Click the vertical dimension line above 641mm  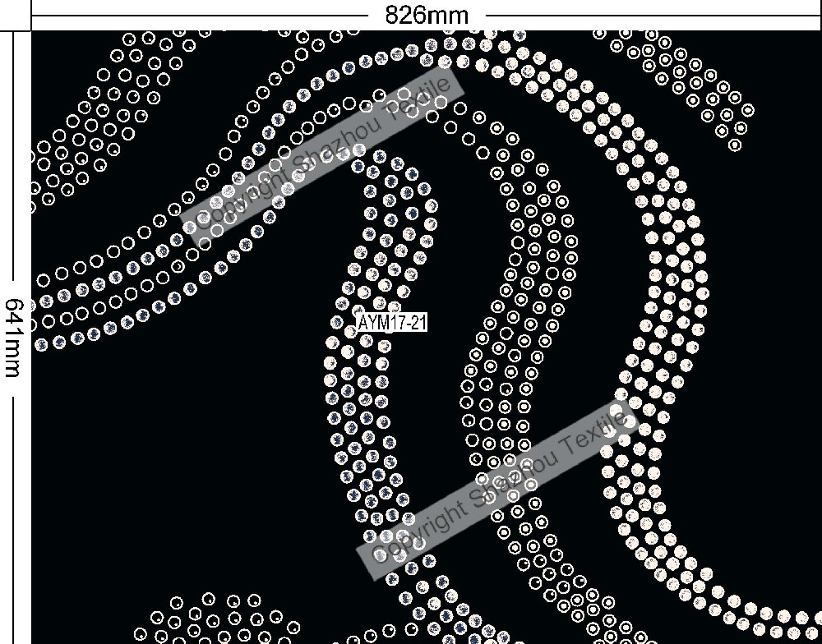(13, 164)
